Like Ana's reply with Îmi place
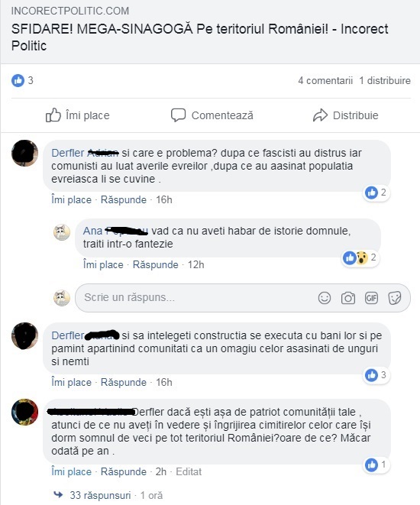Image resolution: width=420 pixels, height=505 pixels. coord(103,265)
